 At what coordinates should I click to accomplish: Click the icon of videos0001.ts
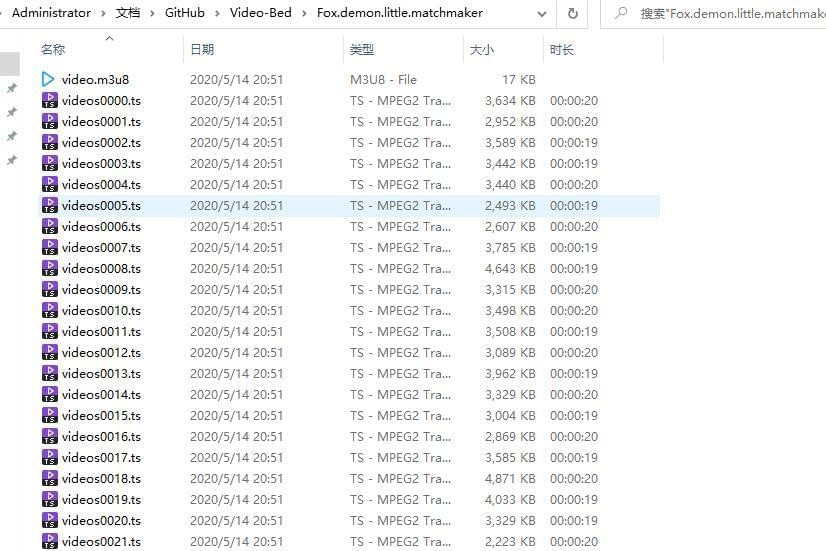pyautogui.click(x=50, y=121)
